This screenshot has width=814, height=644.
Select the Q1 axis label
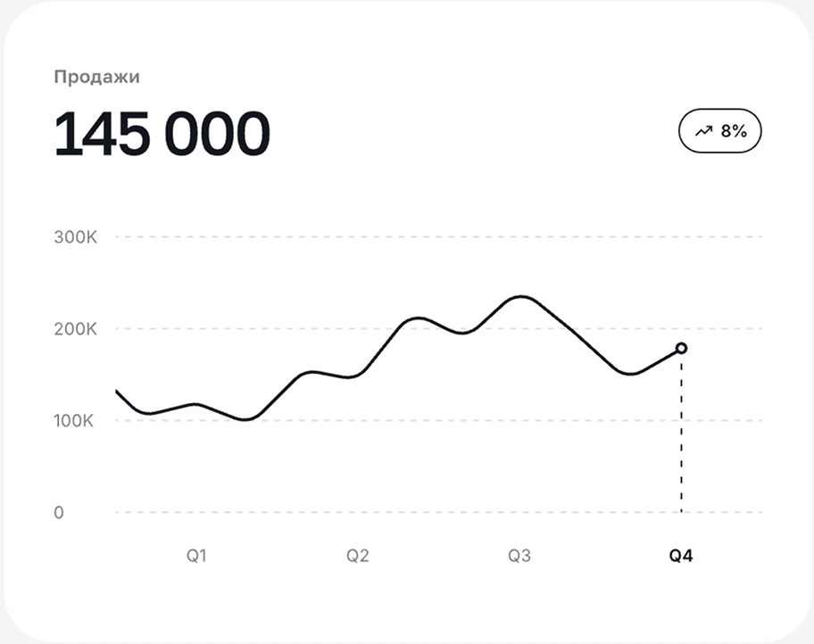click(196, 556)
